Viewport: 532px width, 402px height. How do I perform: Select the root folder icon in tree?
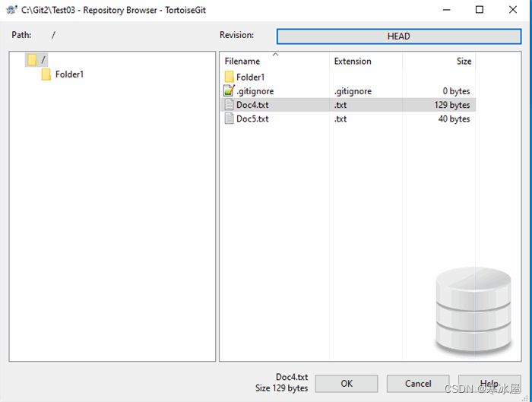[32, 60]
